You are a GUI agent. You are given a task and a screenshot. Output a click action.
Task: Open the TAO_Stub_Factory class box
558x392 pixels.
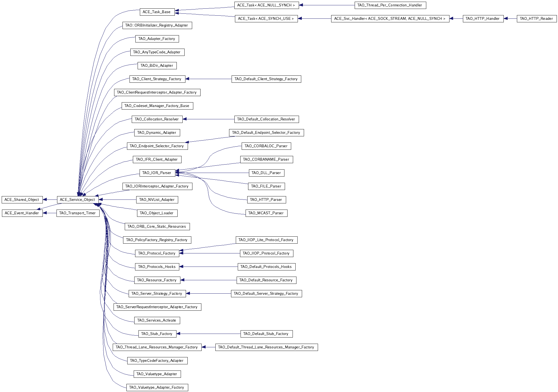[157, 334]
